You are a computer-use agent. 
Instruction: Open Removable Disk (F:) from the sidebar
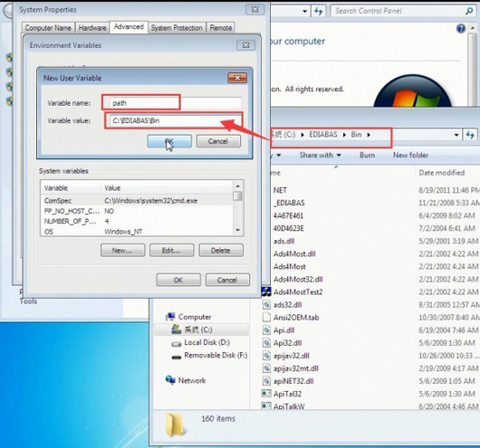[x=209, y=356]
